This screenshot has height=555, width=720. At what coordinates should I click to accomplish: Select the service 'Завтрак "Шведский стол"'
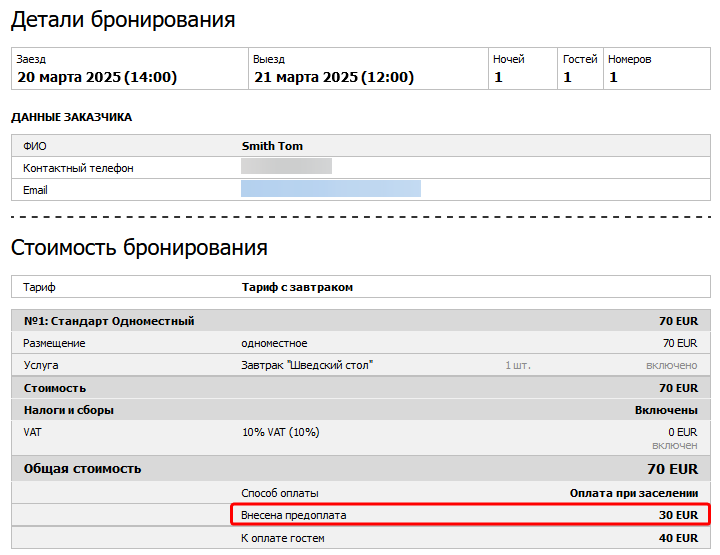(307, 365)
